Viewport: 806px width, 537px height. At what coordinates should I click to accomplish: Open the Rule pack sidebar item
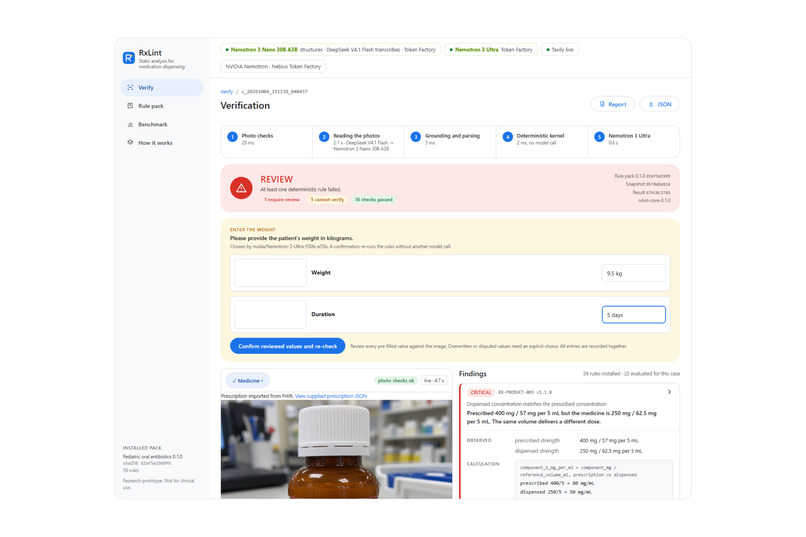click(x=162, y=106)
